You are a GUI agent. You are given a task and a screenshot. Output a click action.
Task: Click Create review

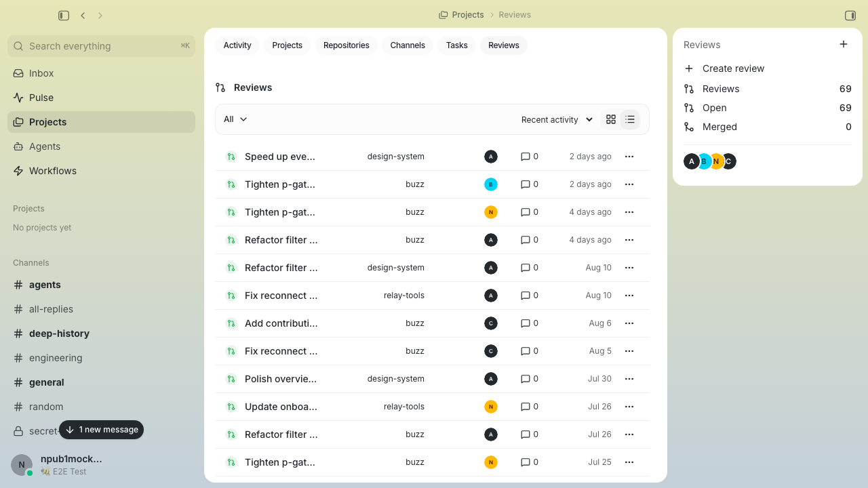[768, 68]
